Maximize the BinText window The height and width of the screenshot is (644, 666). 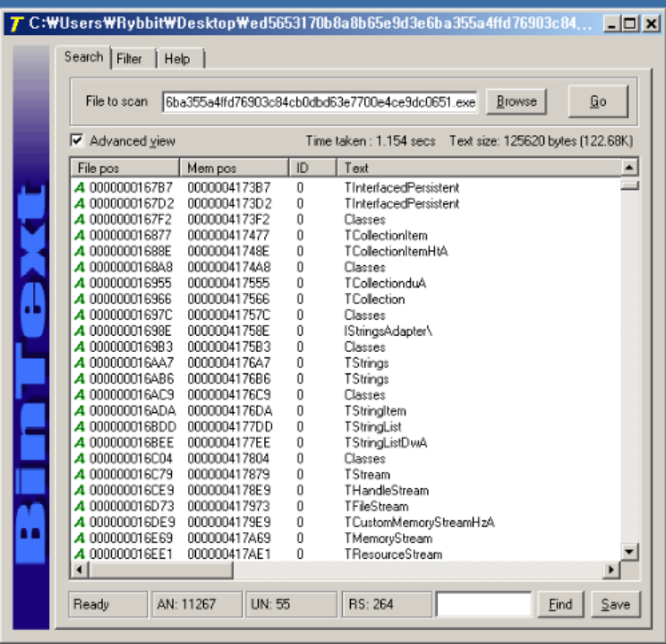tap(630, 24)
